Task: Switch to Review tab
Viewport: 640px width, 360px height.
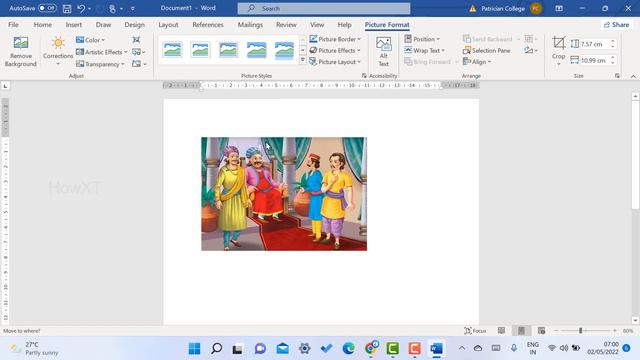Action: tap(286, 24)
